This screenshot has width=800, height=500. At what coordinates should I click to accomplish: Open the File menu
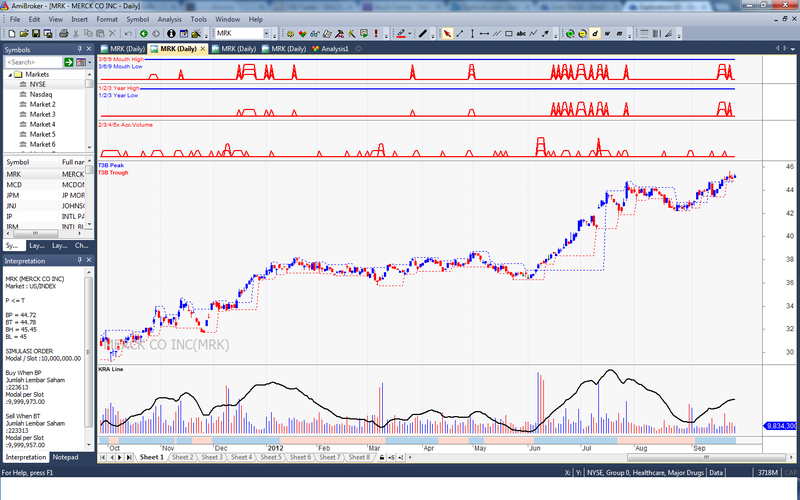(x=15, y=19)
